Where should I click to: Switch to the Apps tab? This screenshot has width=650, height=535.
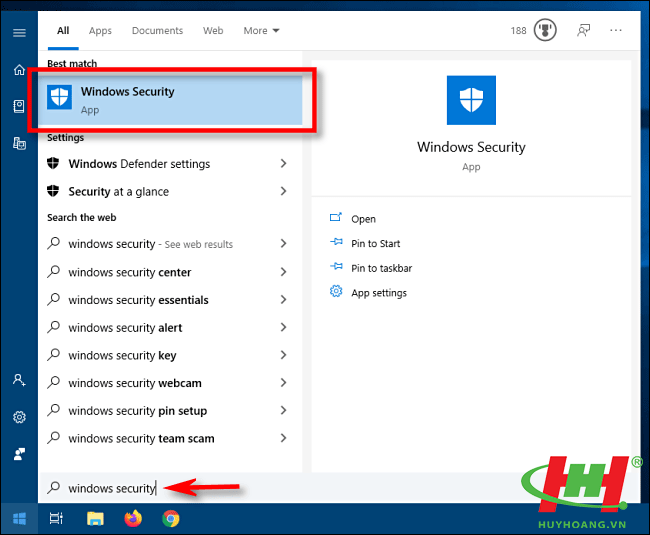pyautogui.click(x=100, y=31)
